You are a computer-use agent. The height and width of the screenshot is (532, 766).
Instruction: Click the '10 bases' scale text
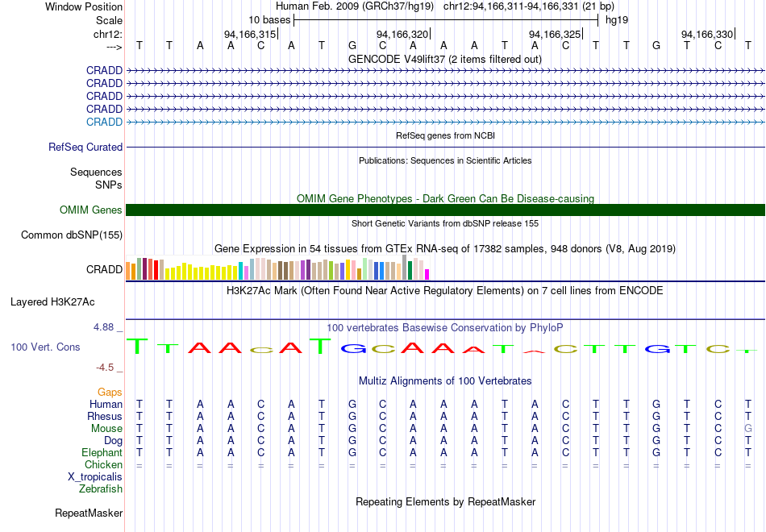tap(269, 20)
